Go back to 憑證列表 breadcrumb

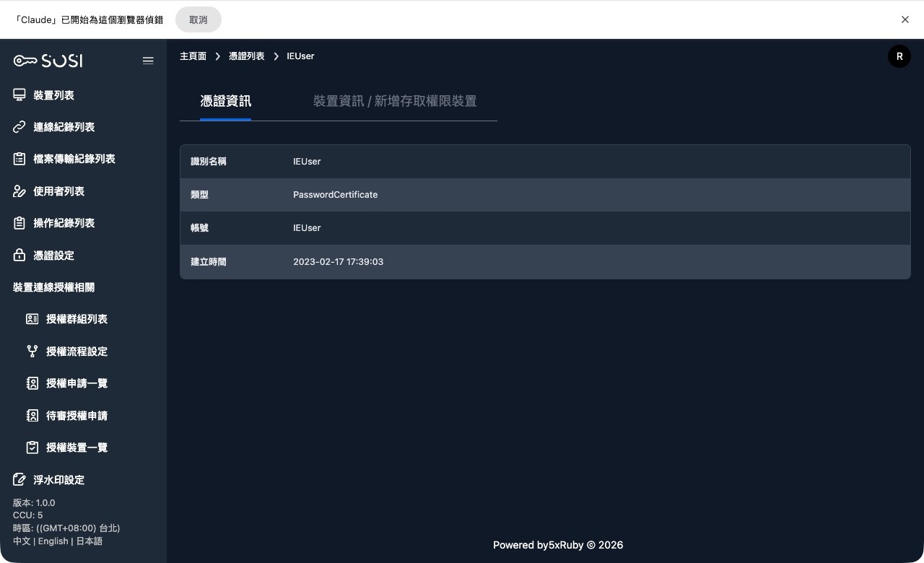coord(246,56)
